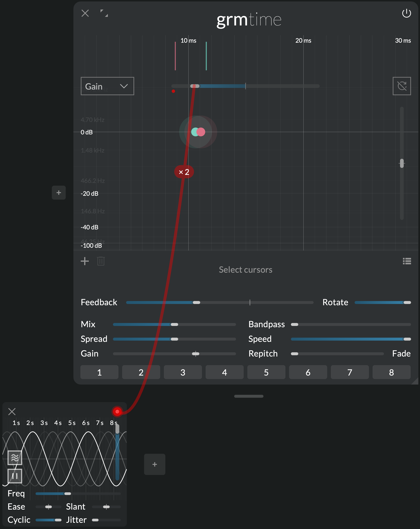
Task: Select preset slot 7
Action: [x=350, y=372]
